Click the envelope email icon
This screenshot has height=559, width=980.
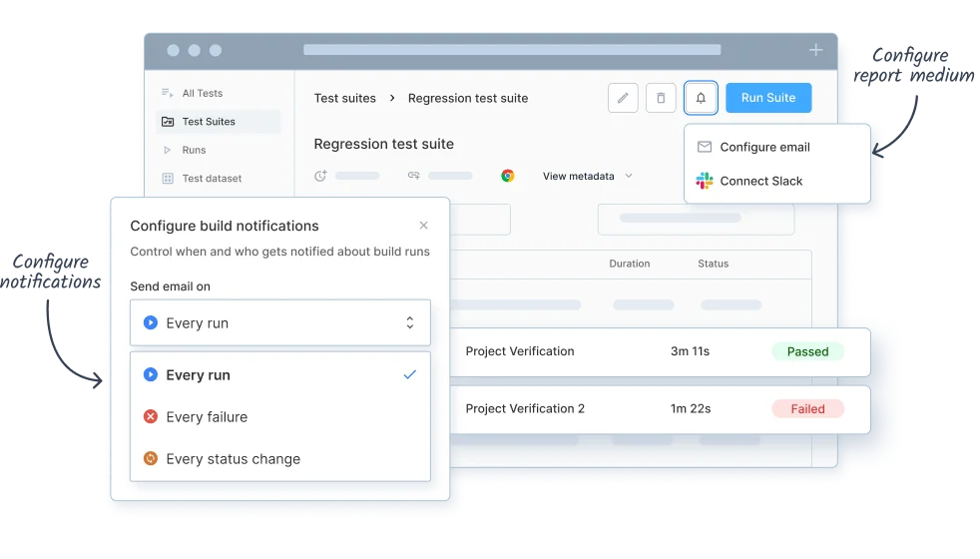point(705,147)
